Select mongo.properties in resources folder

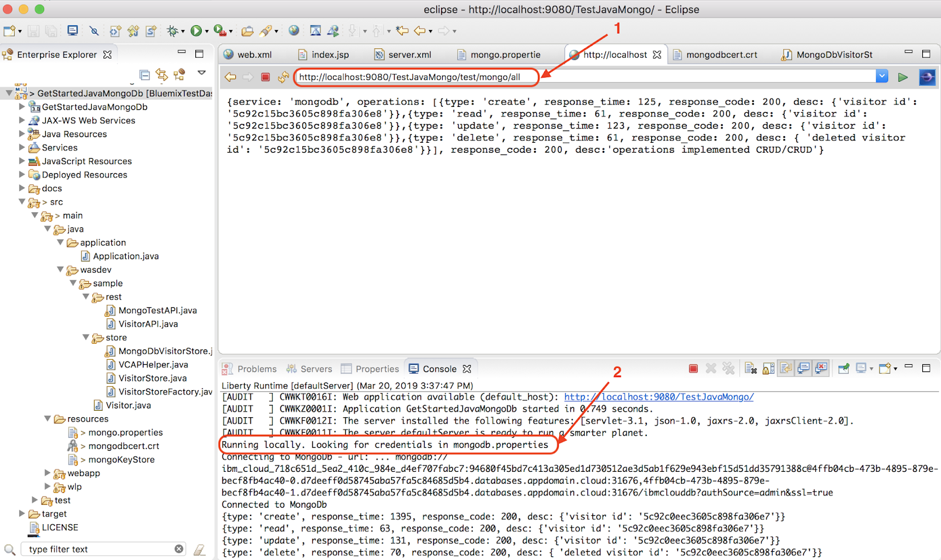pyautogui.click(x=125, y=432)
